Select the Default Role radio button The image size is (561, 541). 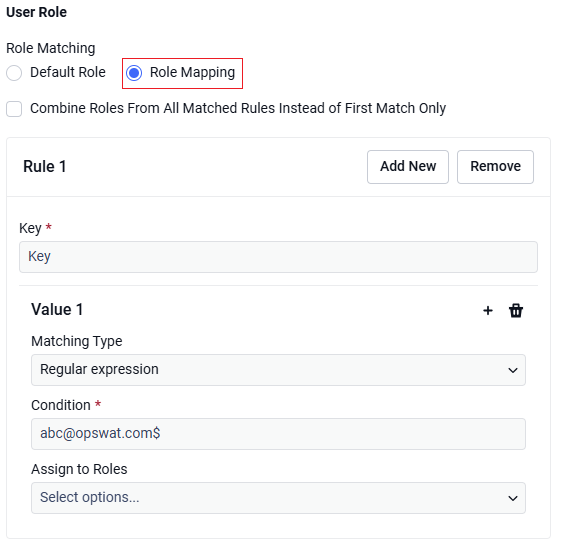pos(14,73)
